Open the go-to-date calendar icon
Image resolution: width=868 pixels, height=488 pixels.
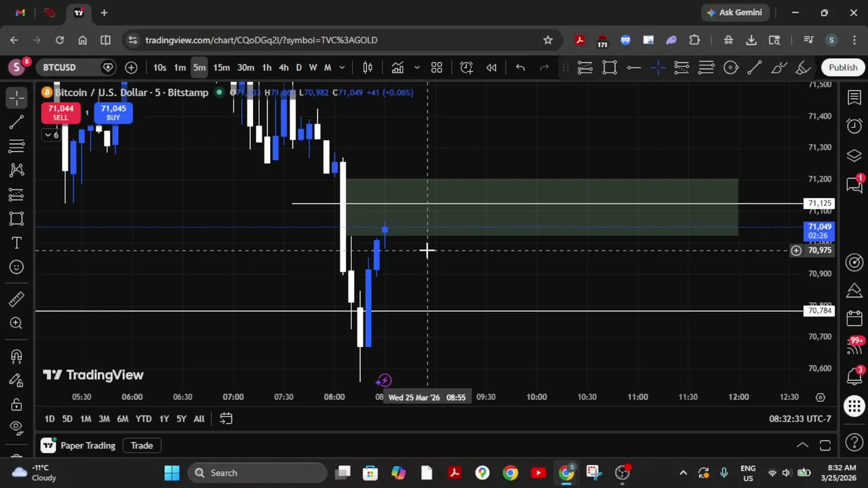226,419
